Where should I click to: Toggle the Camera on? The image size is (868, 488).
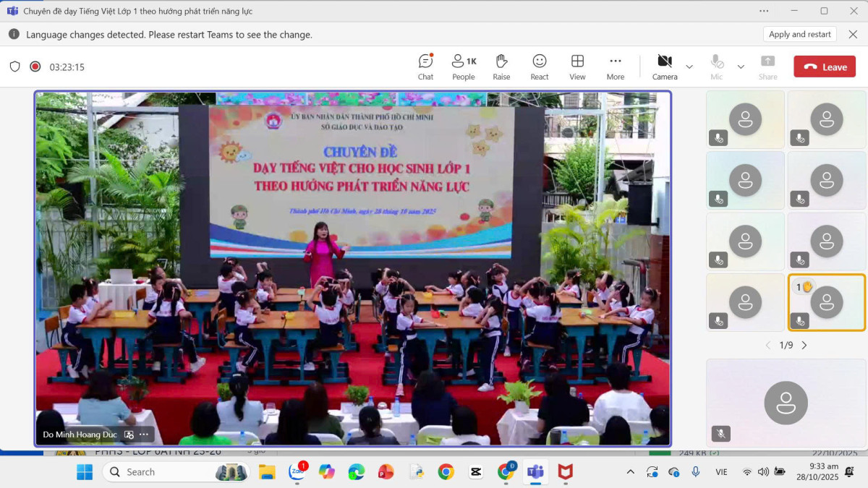(665, 67)
